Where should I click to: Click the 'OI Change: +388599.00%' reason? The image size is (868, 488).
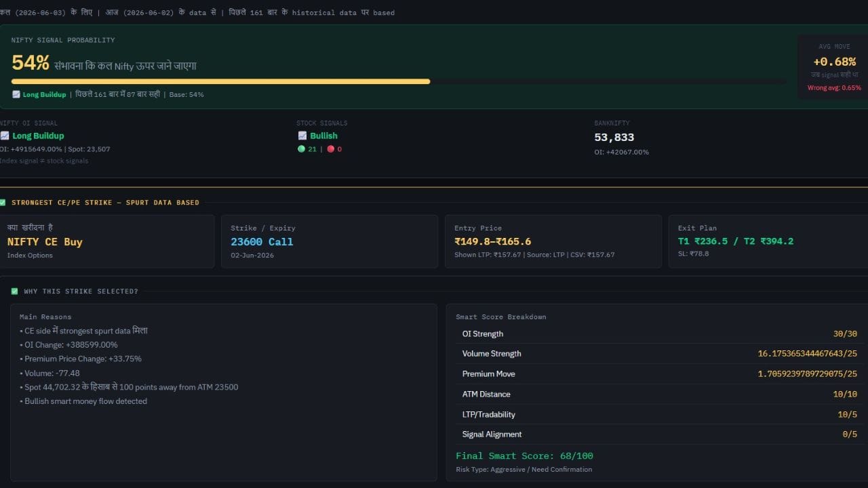click(x=68, y=345)
